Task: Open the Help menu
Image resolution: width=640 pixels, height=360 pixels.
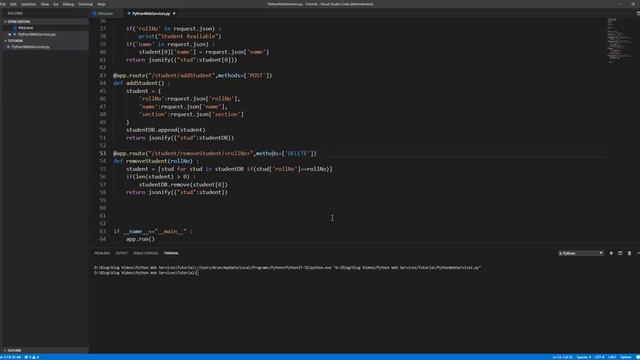Action: tap(101, 4)
